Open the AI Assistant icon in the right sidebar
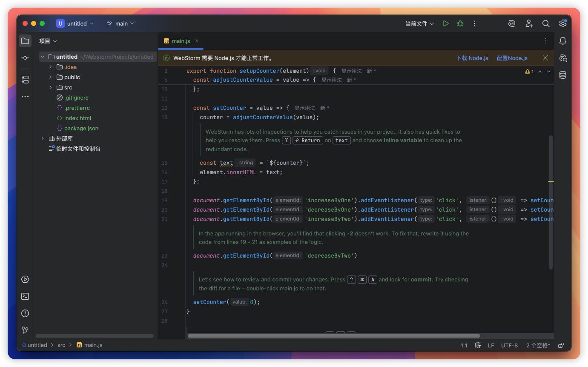588x367 pixels. point(563,58)
